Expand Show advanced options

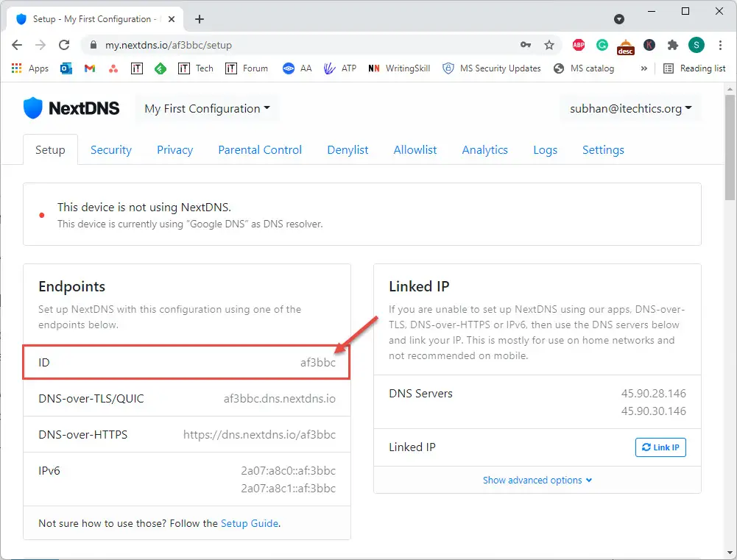click(x=537, y=480)
